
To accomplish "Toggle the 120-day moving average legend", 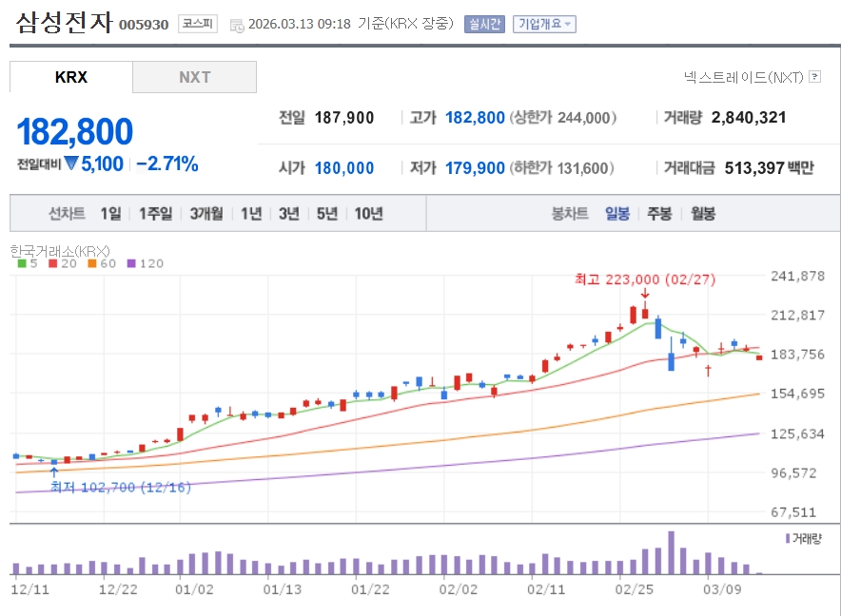I will pos(145,263).
